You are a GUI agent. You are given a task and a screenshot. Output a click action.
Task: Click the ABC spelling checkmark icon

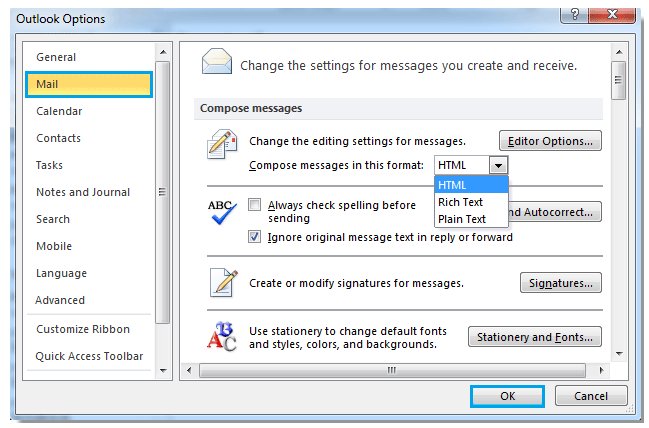click(x=222, y=212)
